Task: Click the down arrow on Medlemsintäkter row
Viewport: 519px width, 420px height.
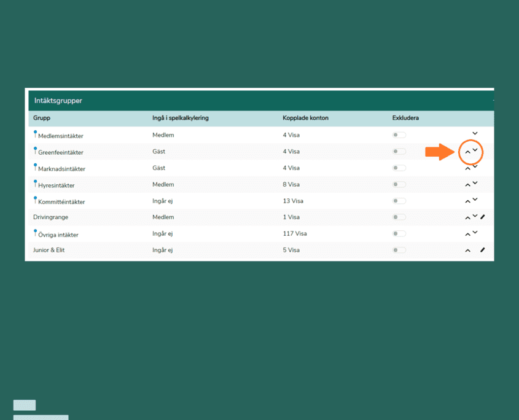Action: point(475,133)
